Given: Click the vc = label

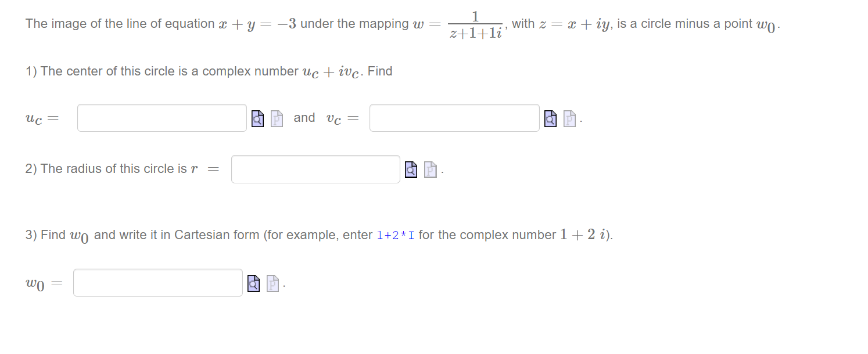Looking at the screenshot, I should (x=341, y=118).
